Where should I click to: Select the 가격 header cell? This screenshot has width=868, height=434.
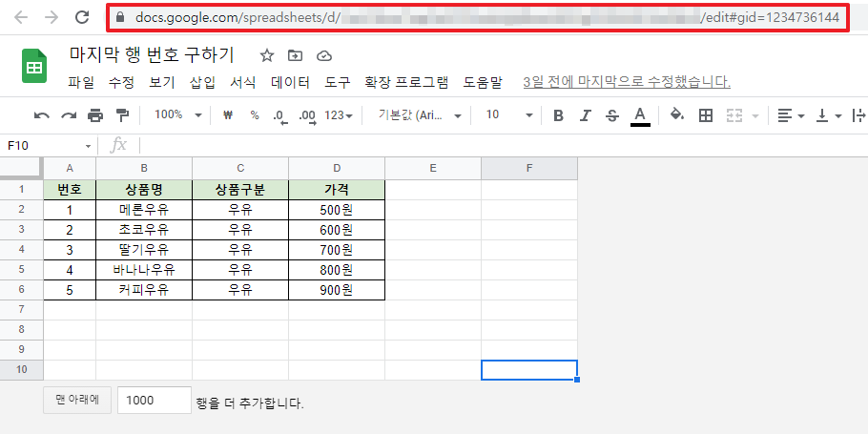pos(337,190)
